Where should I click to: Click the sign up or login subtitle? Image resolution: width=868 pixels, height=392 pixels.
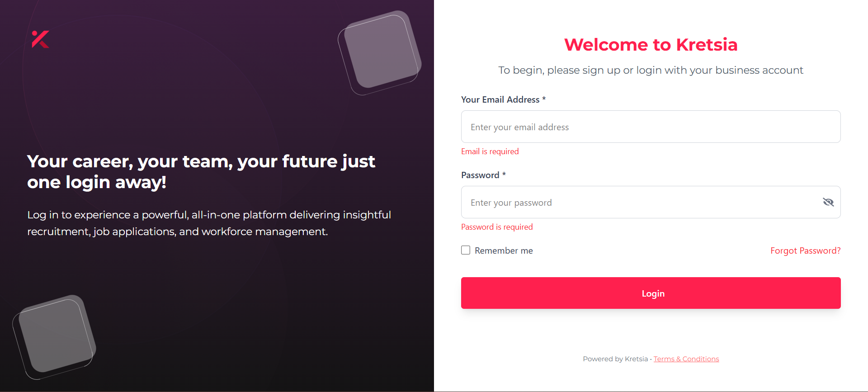[651, 70]
